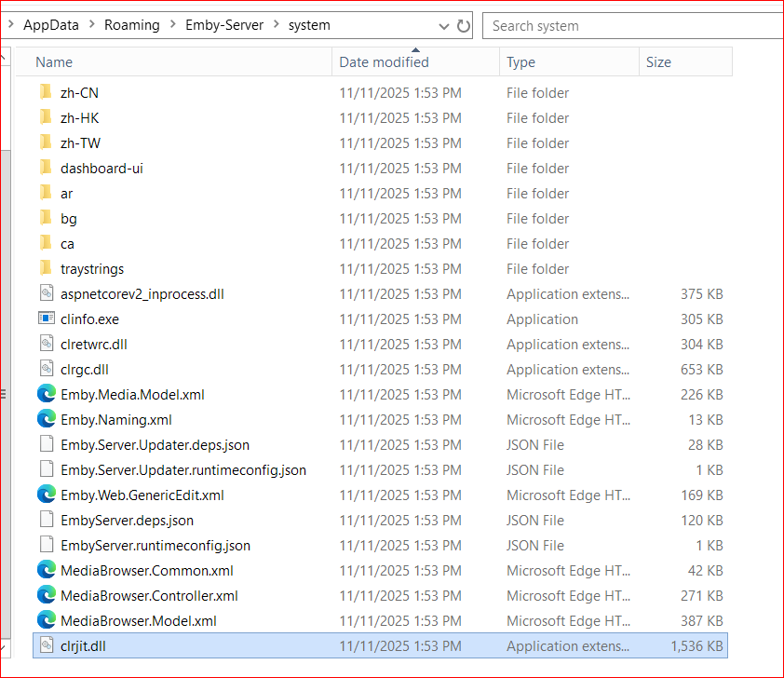Click the system breadcrumb segment
Viewport: 784px width, 678px height.
click(x=309, y=25)
